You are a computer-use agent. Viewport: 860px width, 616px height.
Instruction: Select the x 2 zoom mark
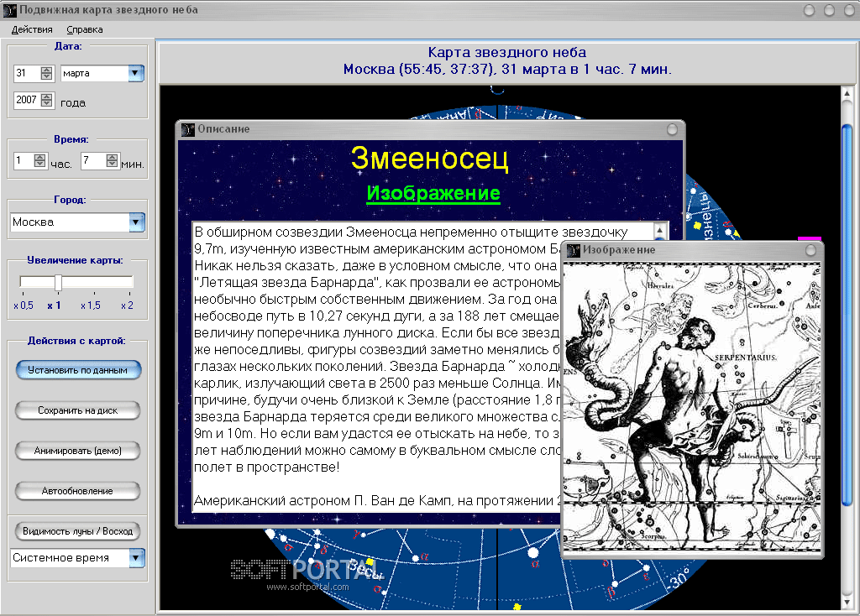pyautogui.click(x=127, y=305)
